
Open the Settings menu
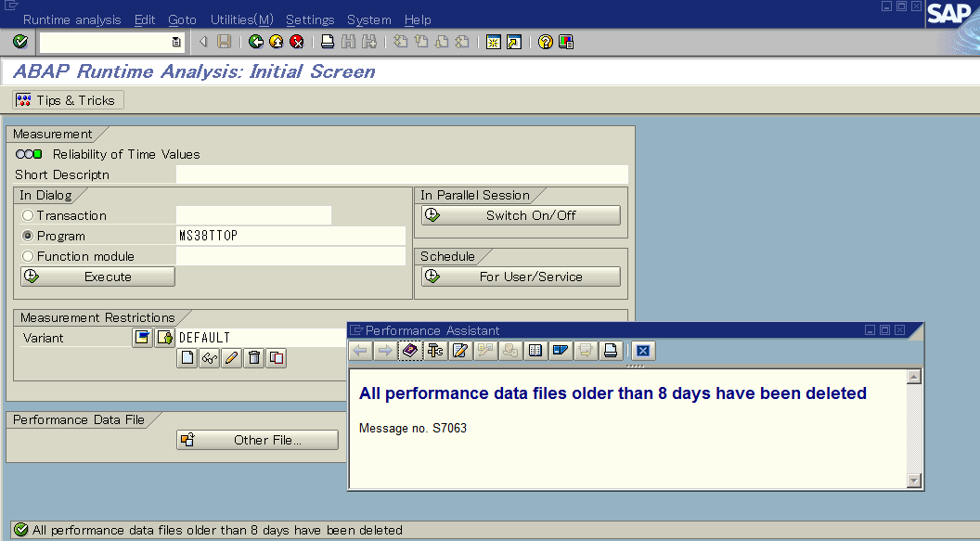pyautogui.click(x=310, y=20)
